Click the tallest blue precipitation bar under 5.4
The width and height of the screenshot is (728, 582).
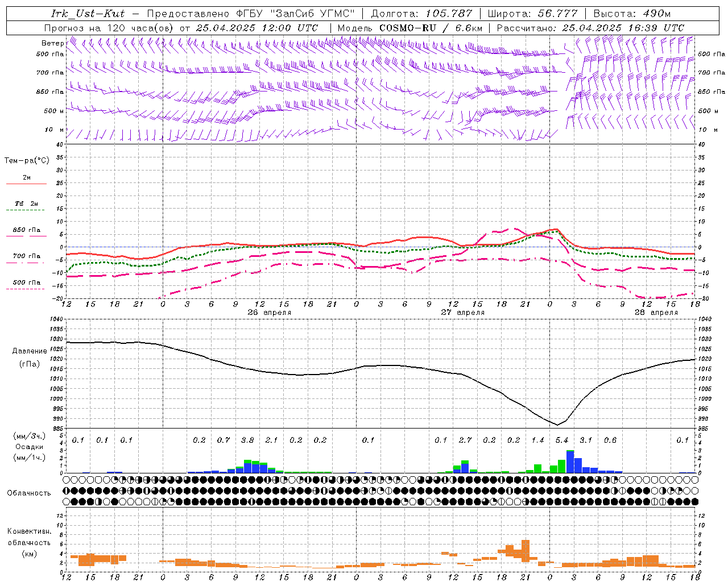coord(570,462)
